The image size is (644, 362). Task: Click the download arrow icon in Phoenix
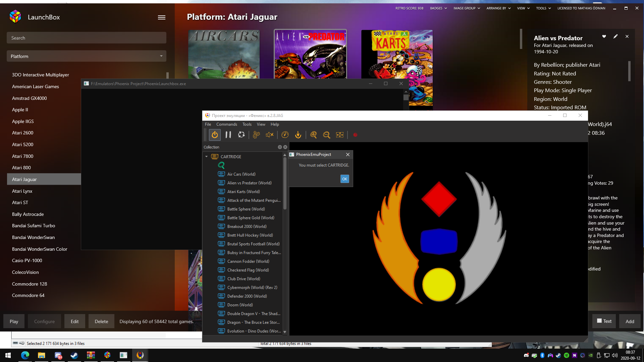298,135
